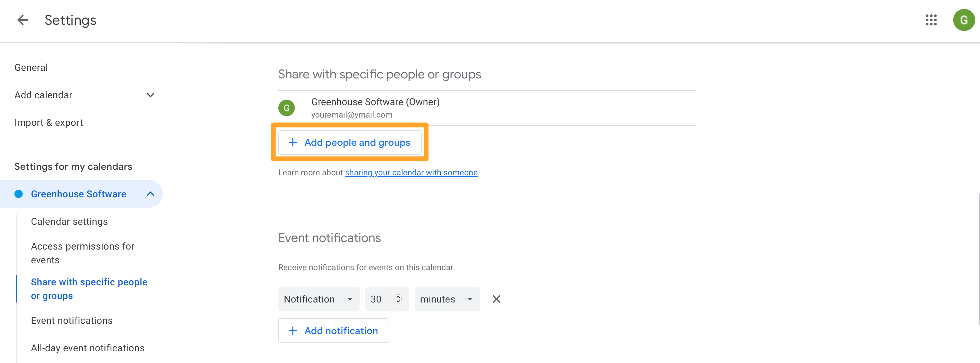Open the green G account avatar
980x363 pixels.
coord(963,20)
